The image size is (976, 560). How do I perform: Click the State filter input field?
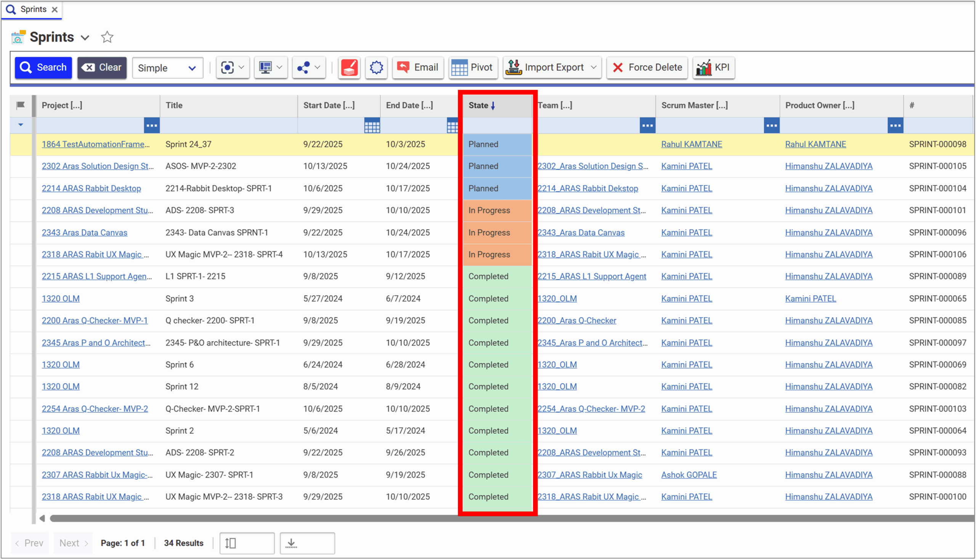tap(497, 125)
